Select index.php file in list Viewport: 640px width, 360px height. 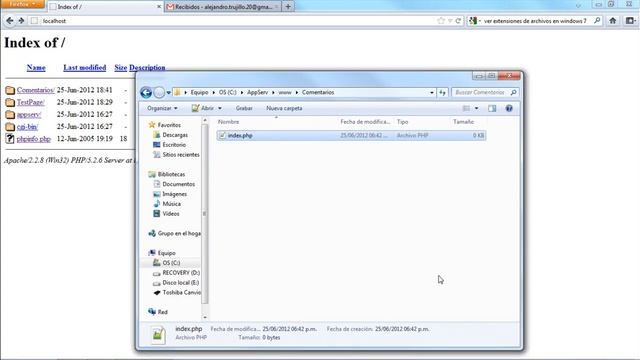click(x=351, y=136)
